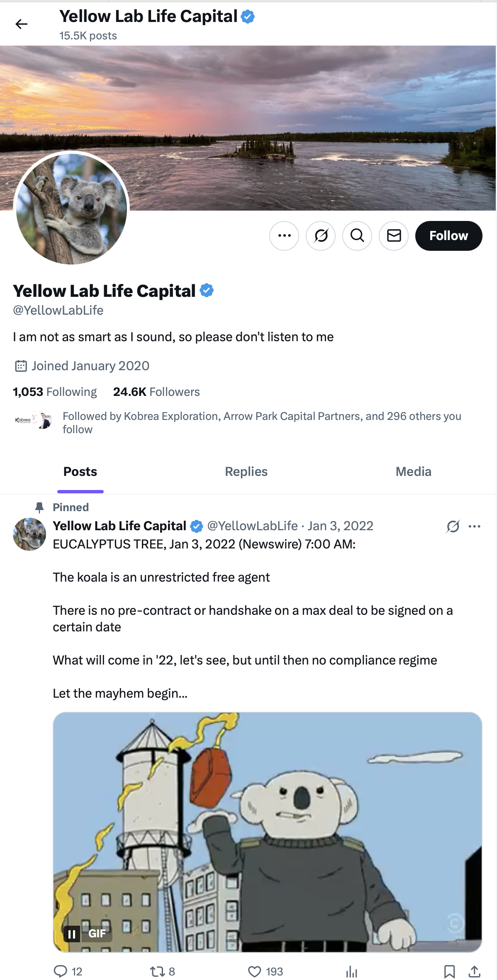This screenshot has height=980, width=497.
Task: Click the Grok icon on pinned post
Action: pos(453,526)
